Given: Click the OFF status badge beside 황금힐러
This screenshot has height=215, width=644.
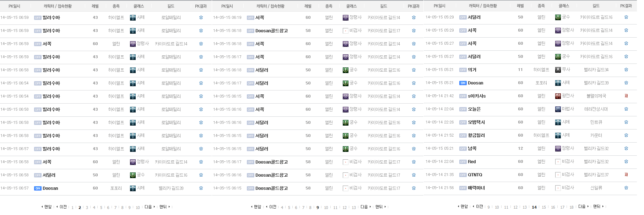Looking at the screenshot, I should point(462,136).
